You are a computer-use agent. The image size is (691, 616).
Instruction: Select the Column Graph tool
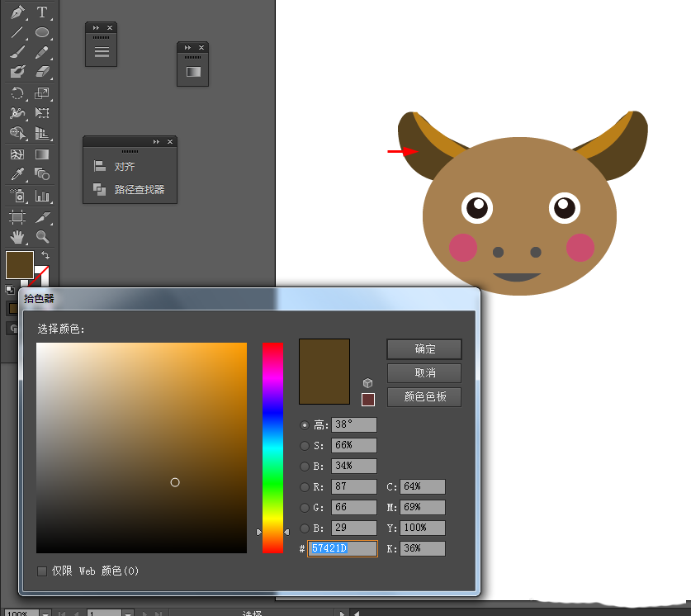point(42,195)
